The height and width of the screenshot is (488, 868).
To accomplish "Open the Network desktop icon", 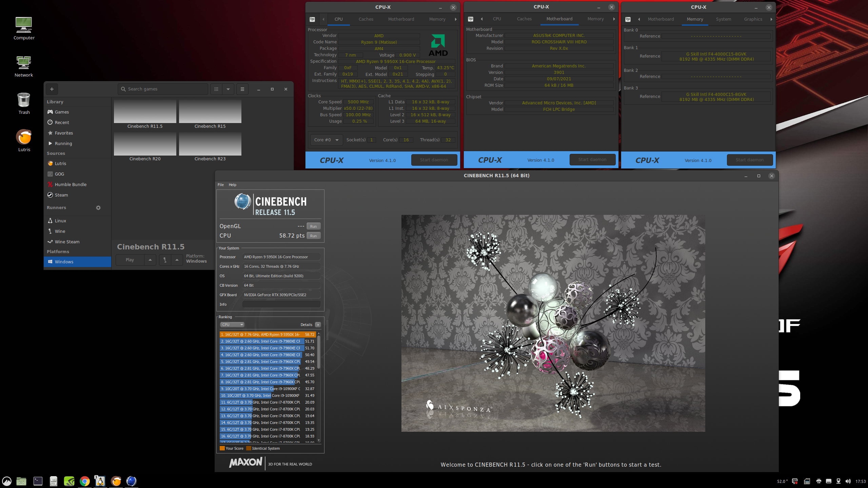I will [x=24, y=66].
